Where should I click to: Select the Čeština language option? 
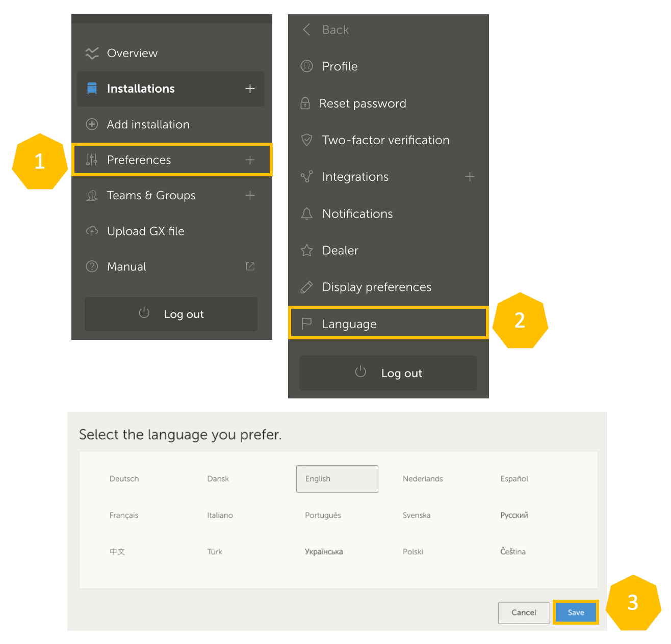tap(512, 551)
